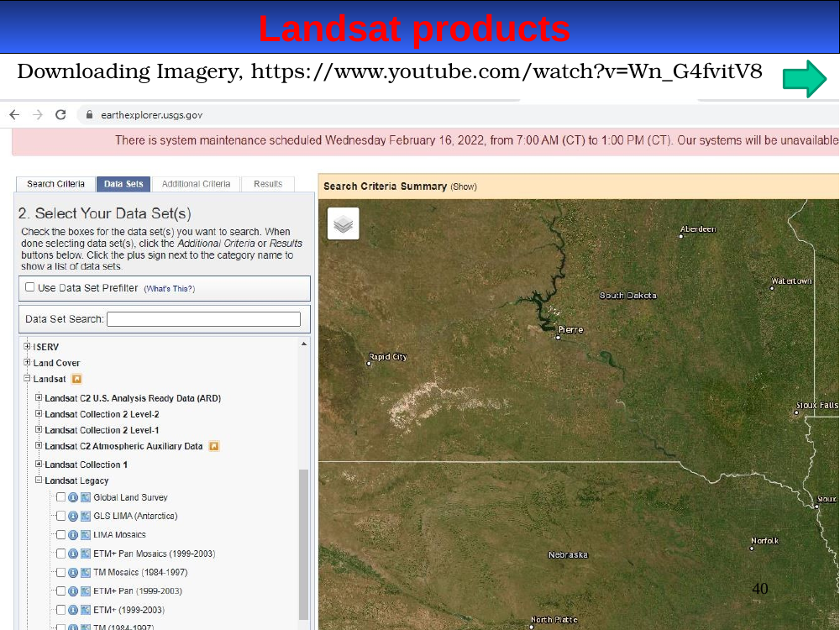
Task: Open coverage map icon for ETM+ (1999-2003)
Action: coord(86,610)
